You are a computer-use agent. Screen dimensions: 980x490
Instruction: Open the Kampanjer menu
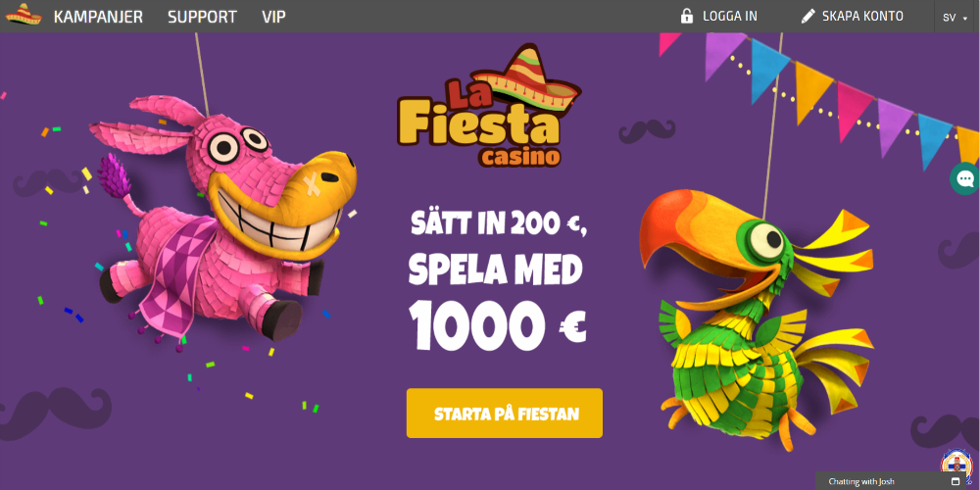(98, 17)
